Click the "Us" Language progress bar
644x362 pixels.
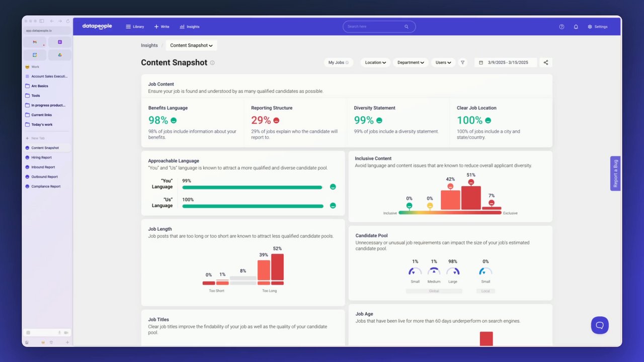click(x=253, y=206)
